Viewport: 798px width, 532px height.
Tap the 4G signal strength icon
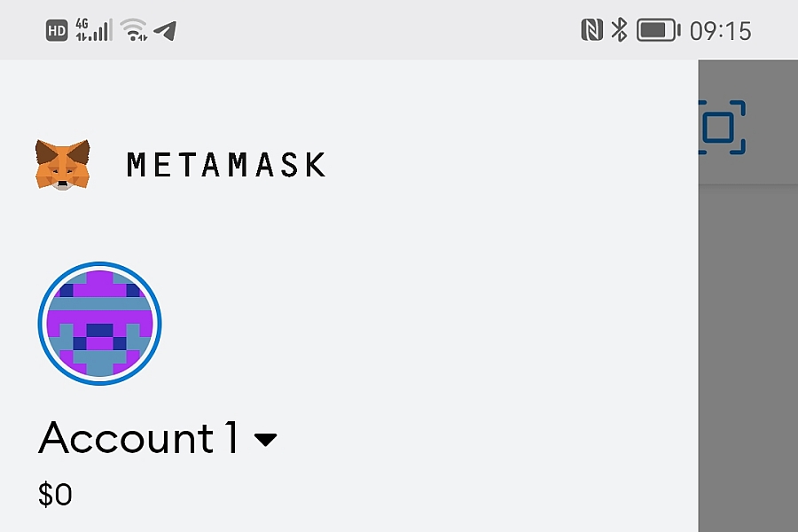94,29
